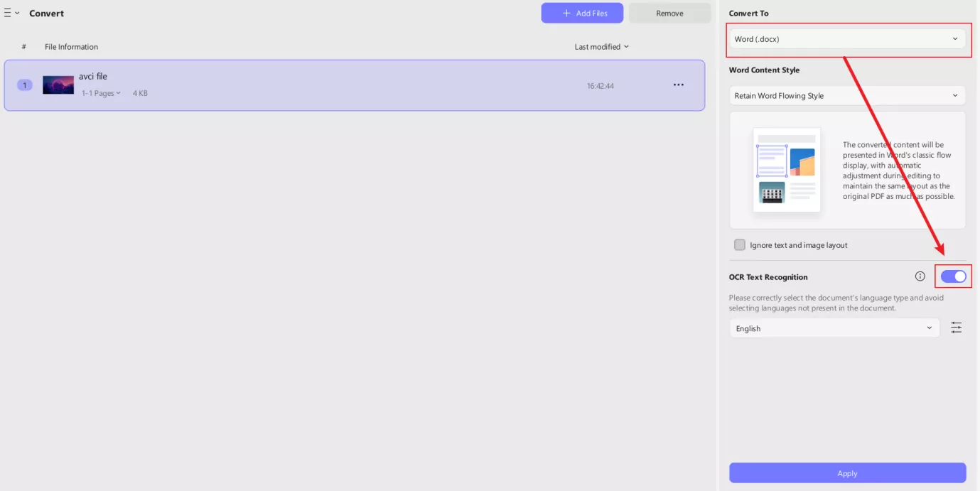Screen dimensions: 980x491
Task: Click the OCR Text Recognition info icon
Action: coord(920,276)
